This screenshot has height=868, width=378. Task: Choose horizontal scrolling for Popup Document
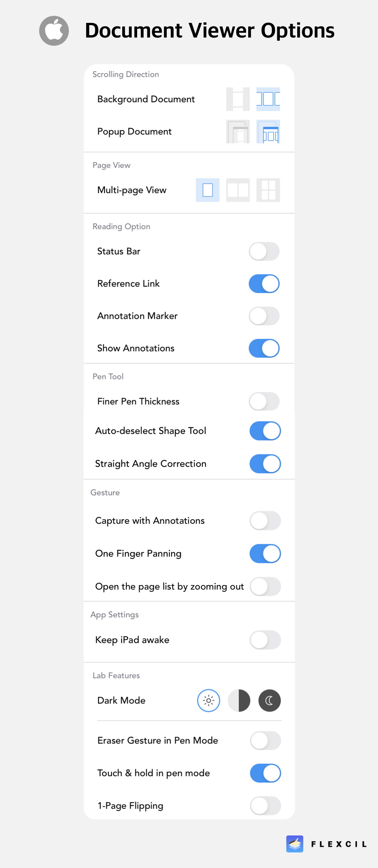pos(268,131)
